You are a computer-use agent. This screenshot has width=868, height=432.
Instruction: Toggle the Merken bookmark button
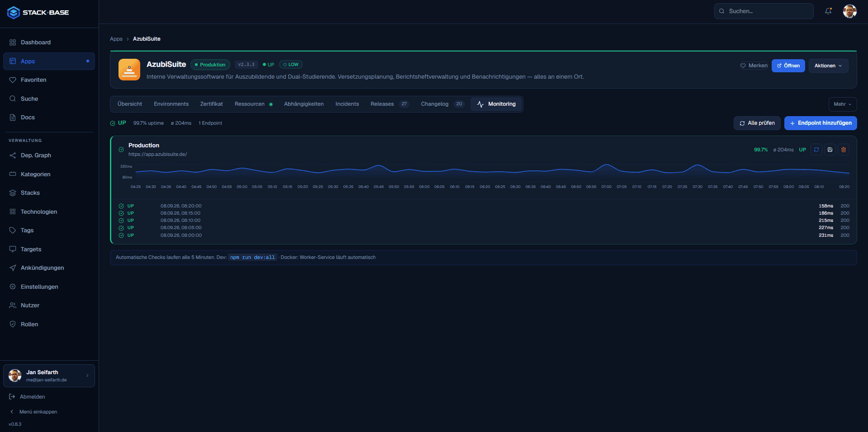[x=754, y=66]
